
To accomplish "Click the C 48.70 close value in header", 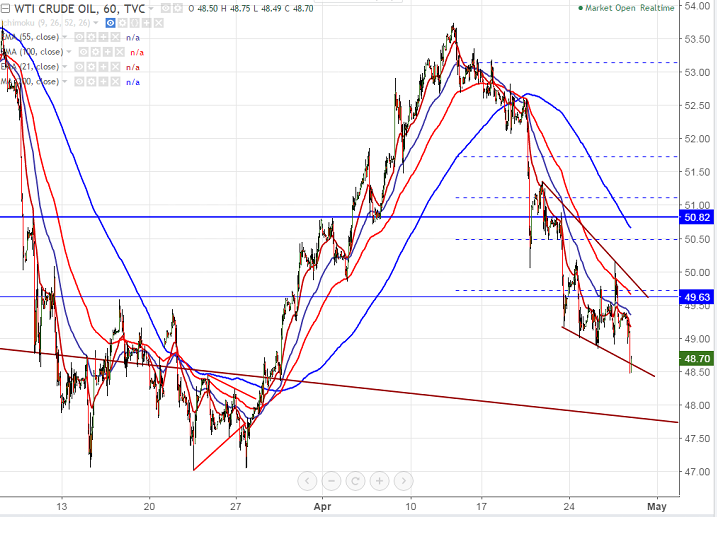I will tap(299, 9).
